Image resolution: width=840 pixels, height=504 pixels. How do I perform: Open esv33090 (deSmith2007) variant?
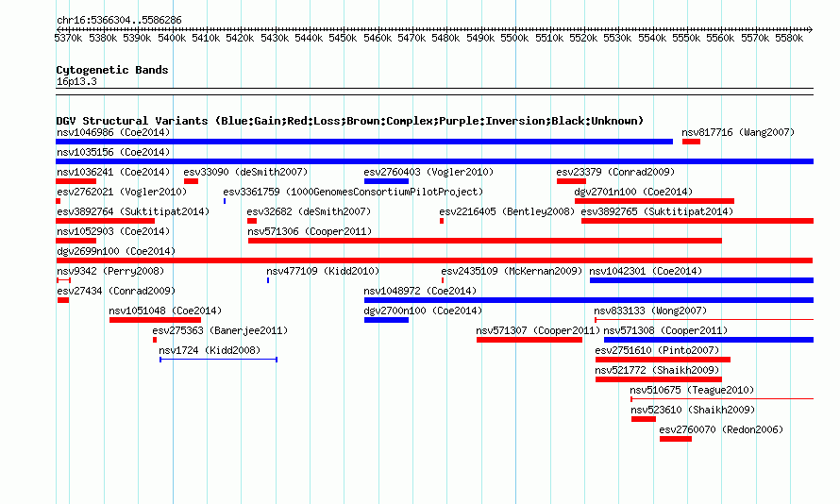click(x=245, y=172)
